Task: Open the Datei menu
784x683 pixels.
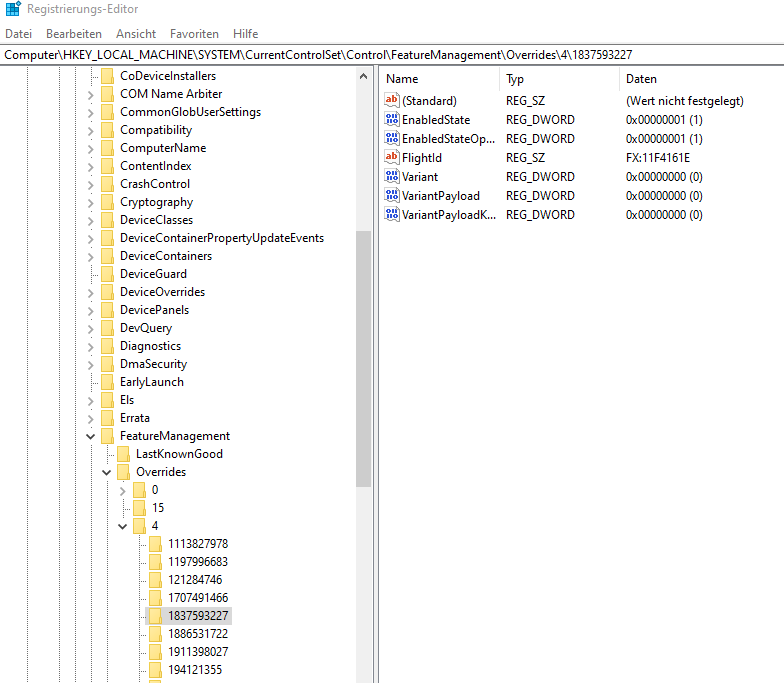Action: tap(18, 34)
